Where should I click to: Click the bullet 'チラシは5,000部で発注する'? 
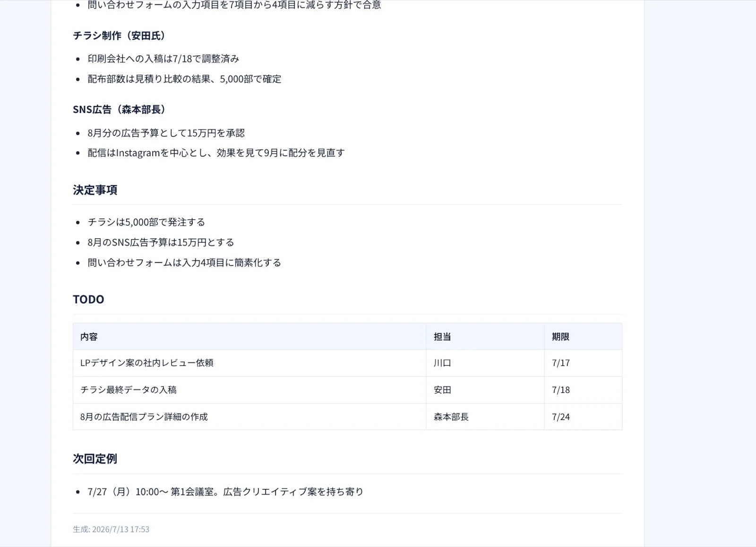pyautogui.click(x=146, y=222)
